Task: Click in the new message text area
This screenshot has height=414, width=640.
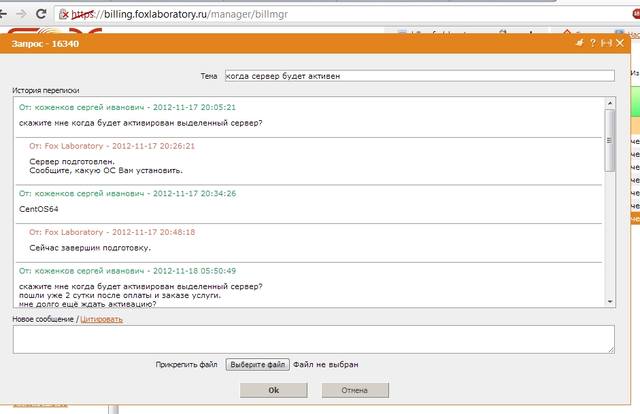Action: 313,339
